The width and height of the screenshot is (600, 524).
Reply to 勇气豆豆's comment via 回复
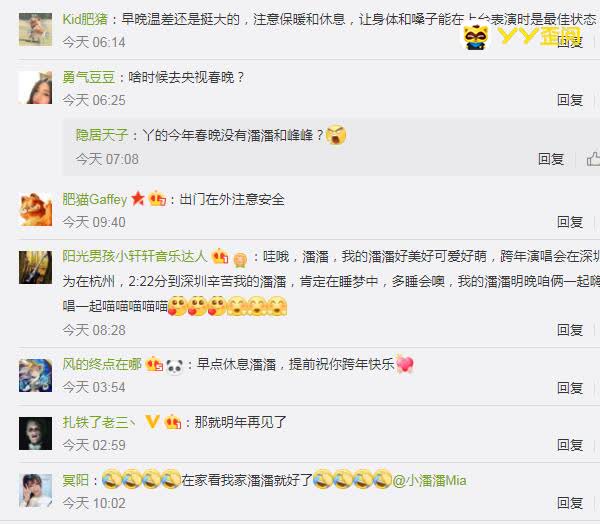[570, 100]
